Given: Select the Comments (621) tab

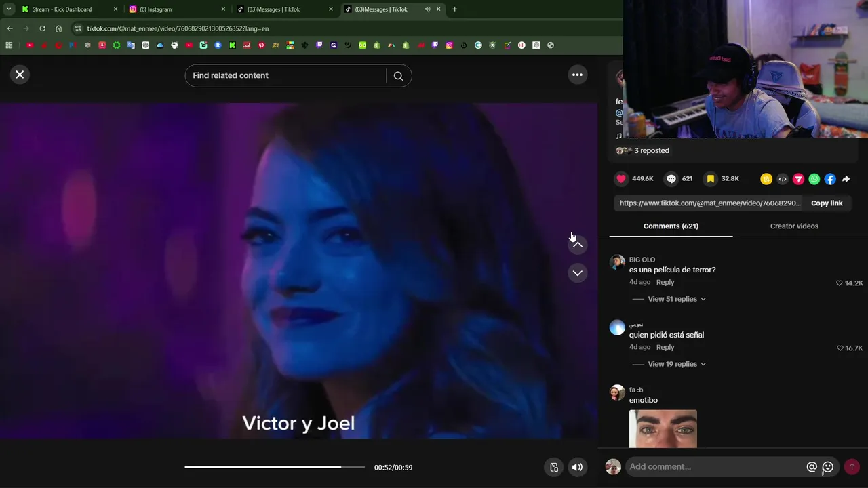Looking at the screenshot, I should 671,226.
